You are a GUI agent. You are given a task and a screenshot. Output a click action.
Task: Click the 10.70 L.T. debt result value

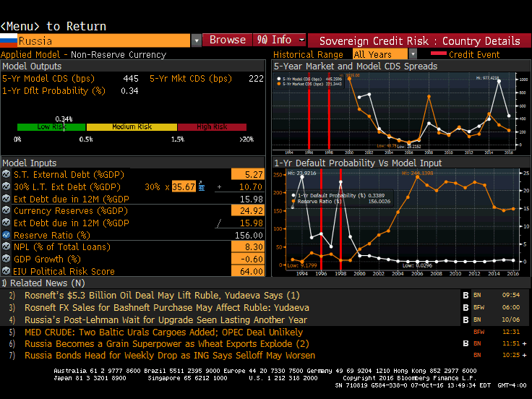click(x=251, y=187)
